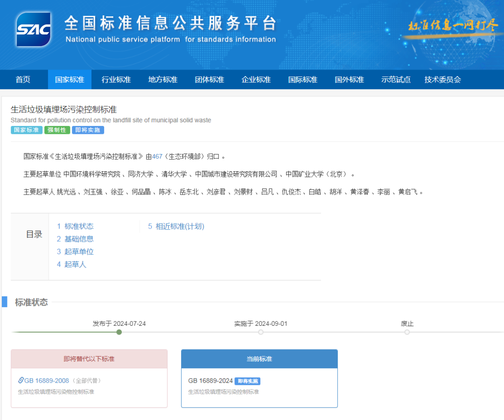Open the GB 16889-2008 replaced standard link
Image resolution: width=504 pixels, height=420 pixels.
tap(46, 380)
